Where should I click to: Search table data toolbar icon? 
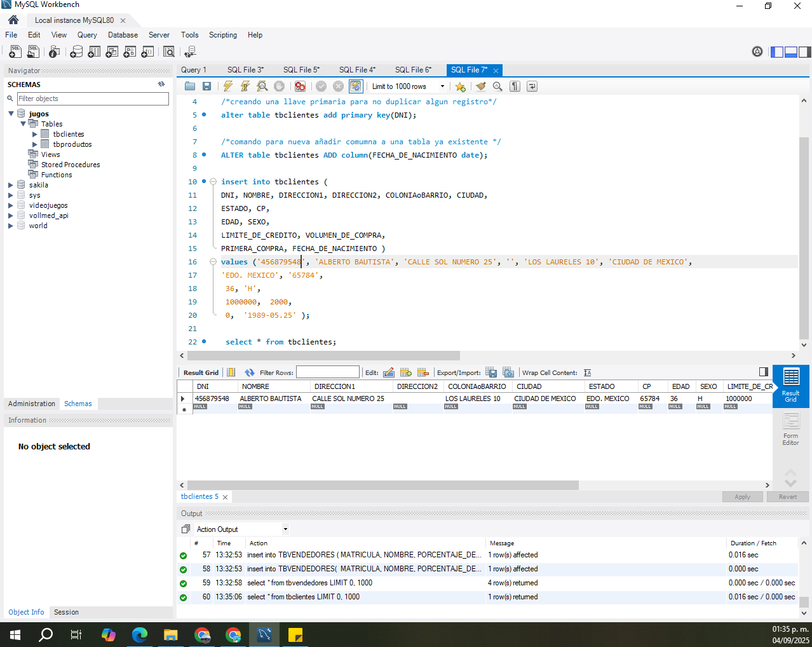(169, 52)
